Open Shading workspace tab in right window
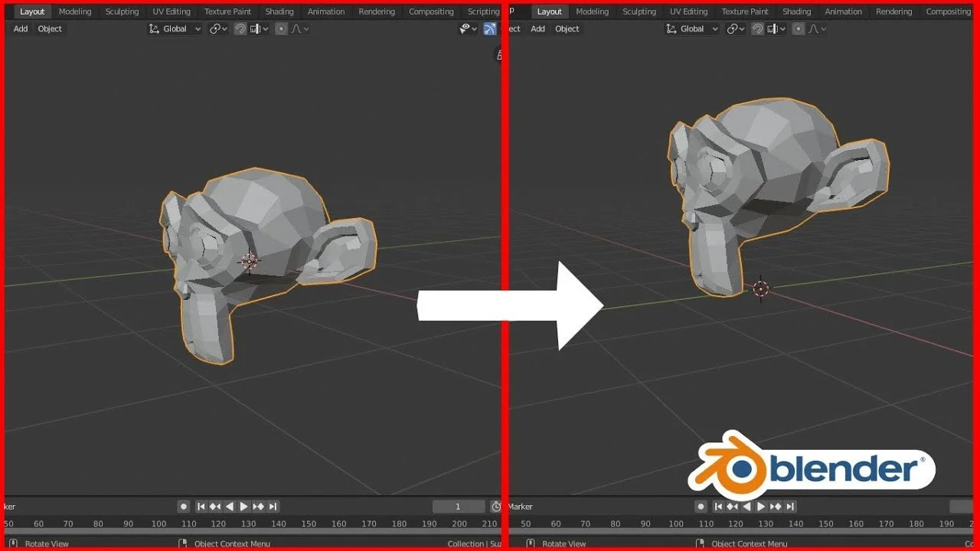Image resolution: width=980 pixels, height=551 pixels. (796, 11)
